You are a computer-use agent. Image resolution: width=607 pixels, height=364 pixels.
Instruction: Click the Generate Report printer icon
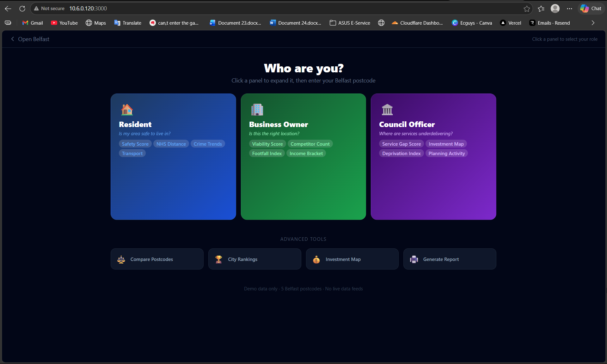pos(414,259)
